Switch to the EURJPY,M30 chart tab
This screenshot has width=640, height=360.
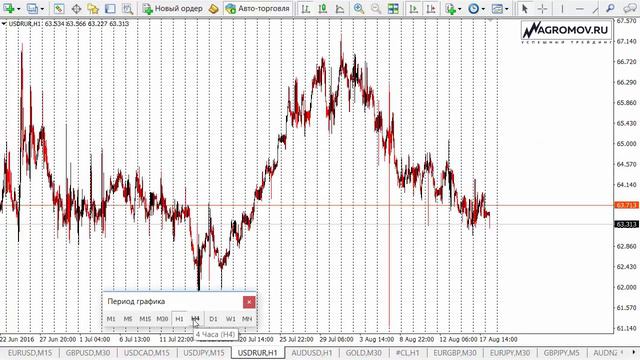pos(510,353)
